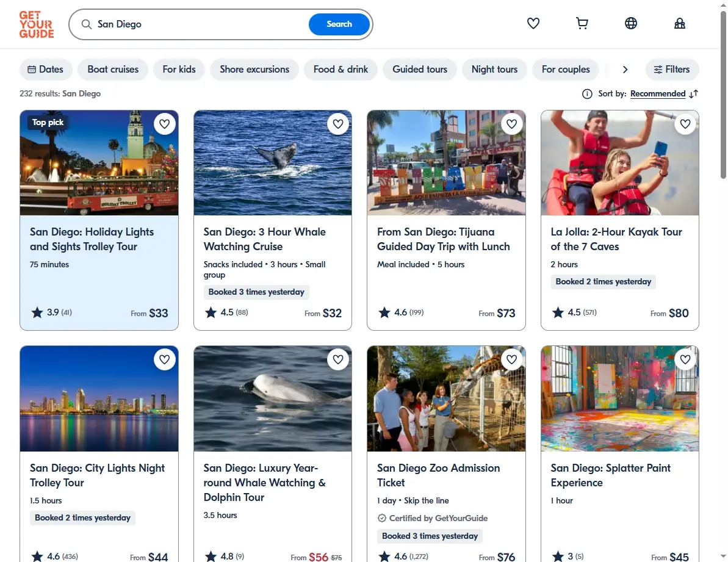Open Splatter Paint Experience title
The image size is (728, 562).
point(611,475)
